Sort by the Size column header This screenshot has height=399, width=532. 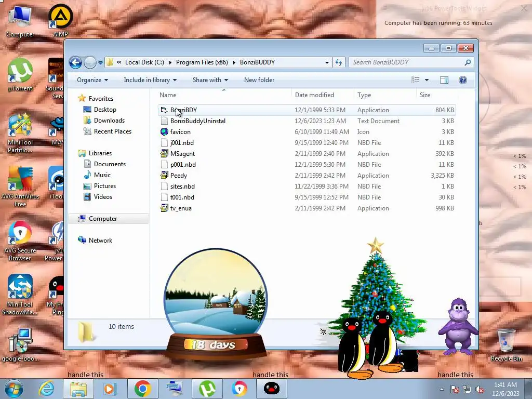pos(437,95)
